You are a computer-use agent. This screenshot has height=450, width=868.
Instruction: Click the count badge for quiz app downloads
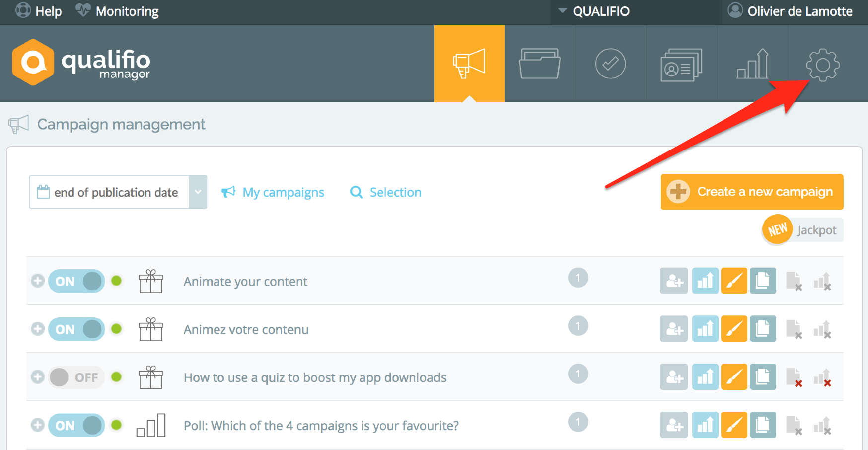point(578,374)
